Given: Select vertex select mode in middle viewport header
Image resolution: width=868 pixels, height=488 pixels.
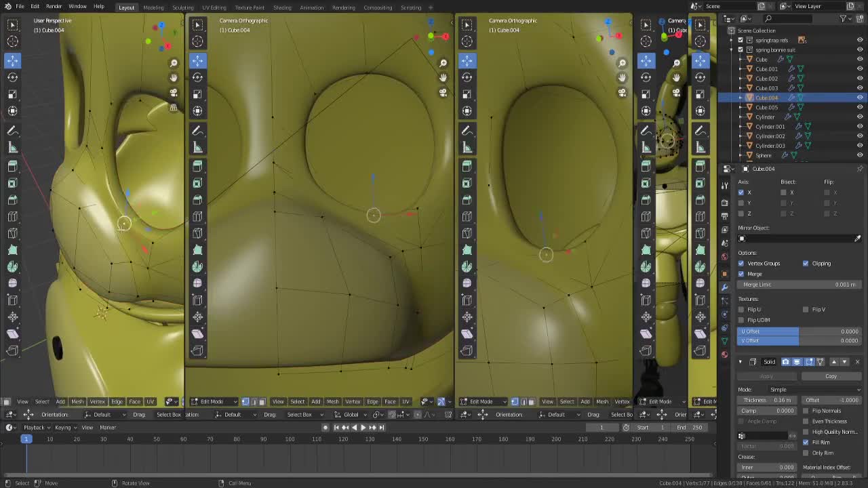Looking at the screenshot, I should click(245, 402).
